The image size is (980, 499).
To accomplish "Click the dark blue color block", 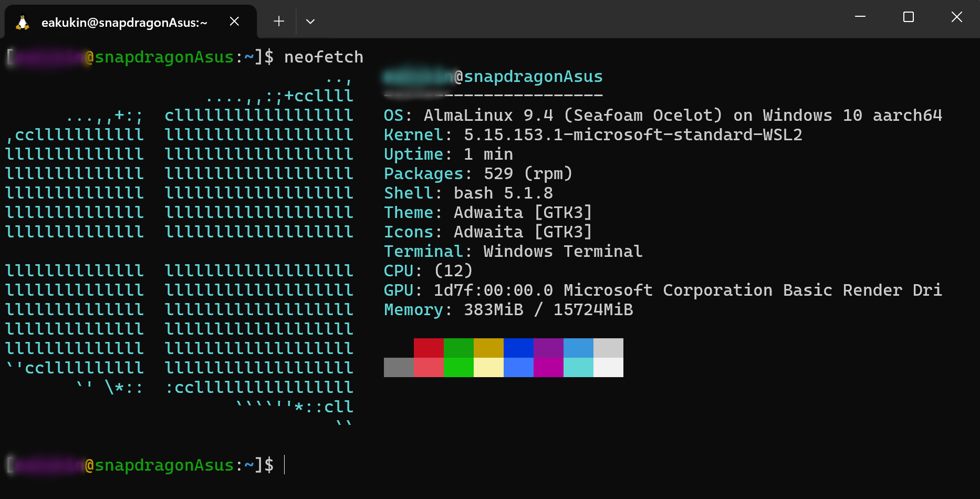I will (x=518, y=348).
